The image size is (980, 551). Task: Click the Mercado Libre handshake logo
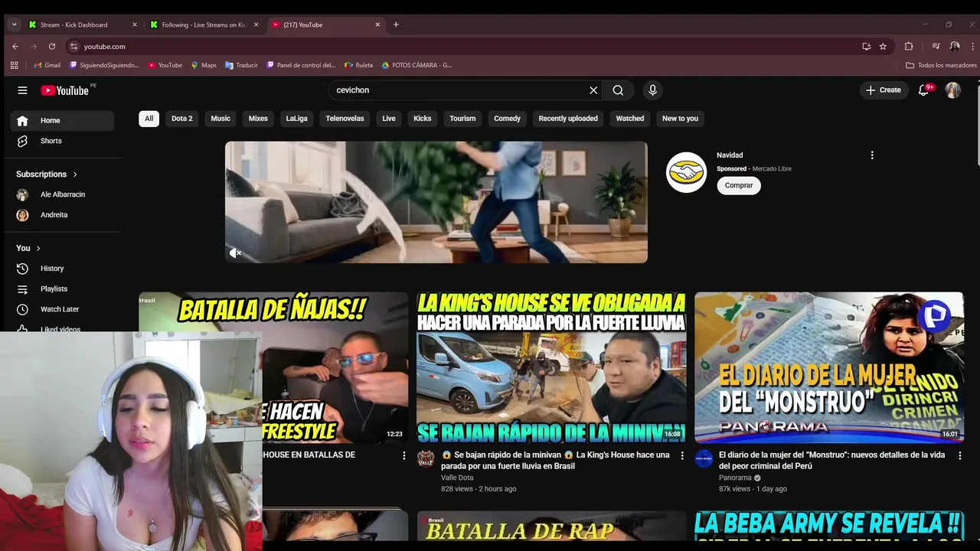pos(686,173)
